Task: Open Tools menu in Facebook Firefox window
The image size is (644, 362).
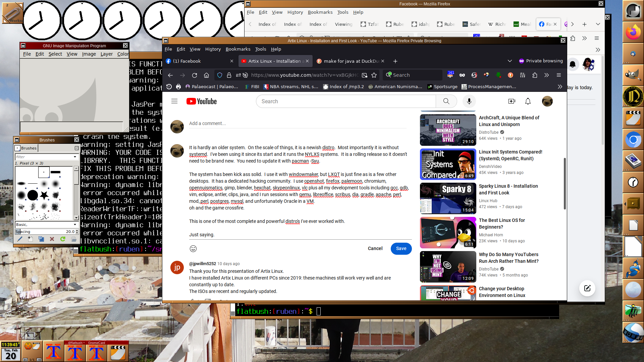Action: (342, 12)
